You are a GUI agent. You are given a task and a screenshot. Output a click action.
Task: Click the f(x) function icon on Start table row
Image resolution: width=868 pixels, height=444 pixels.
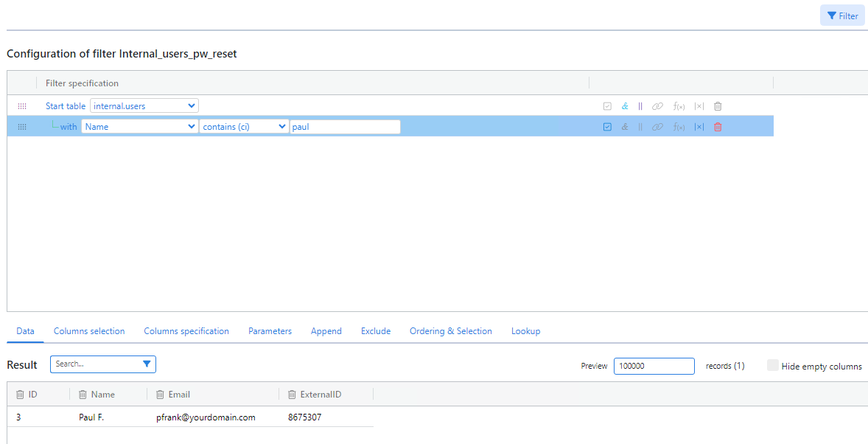(x=679, y=106)
